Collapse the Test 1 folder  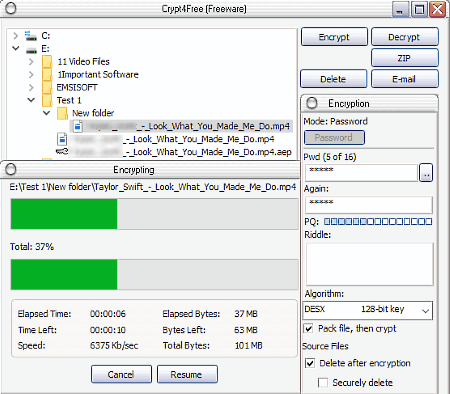(x=31, y=100)
